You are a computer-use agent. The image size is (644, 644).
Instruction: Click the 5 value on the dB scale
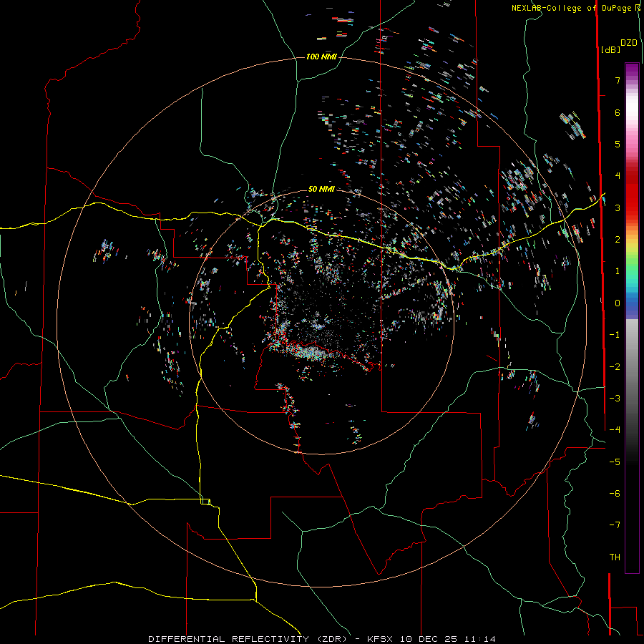tap(618, 144)
